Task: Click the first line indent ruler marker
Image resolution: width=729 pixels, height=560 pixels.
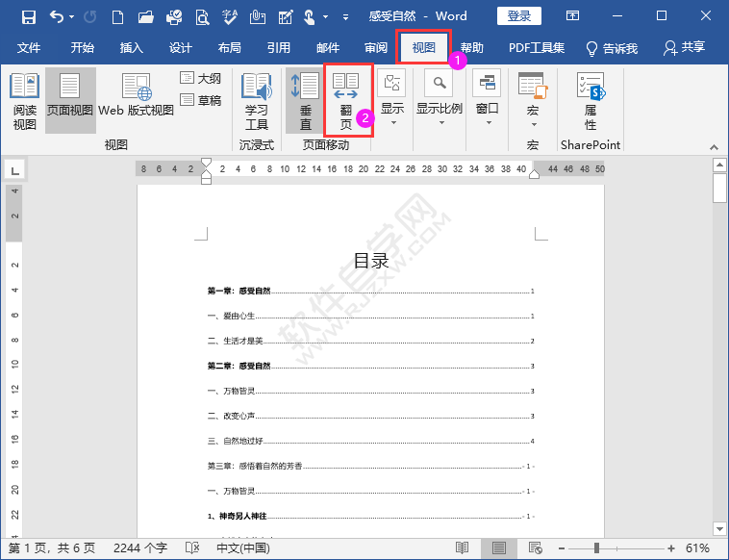Action: pyautogui.click(x=207, y=163)
